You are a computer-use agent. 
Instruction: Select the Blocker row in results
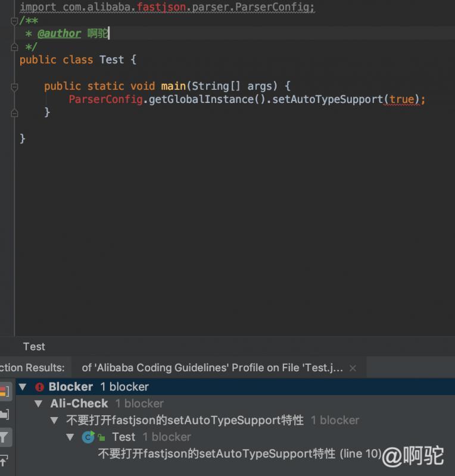point(235,387)
